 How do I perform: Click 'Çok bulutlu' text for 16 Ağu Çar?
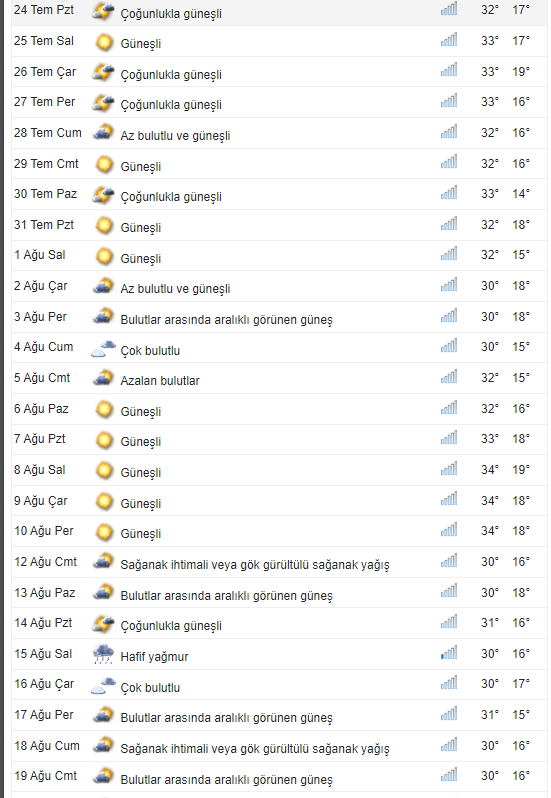(150, 688)
